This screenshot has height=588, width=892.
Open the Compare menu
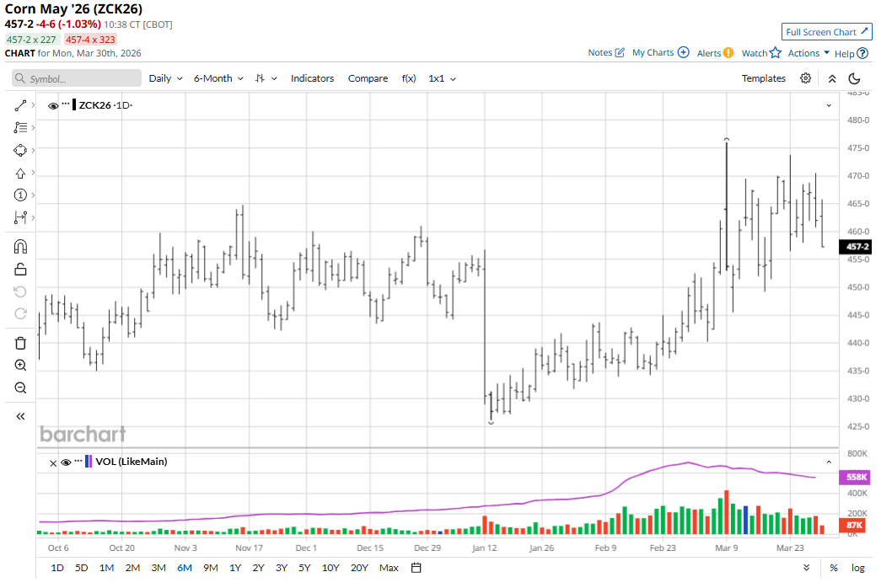click(x=368, y=78)
